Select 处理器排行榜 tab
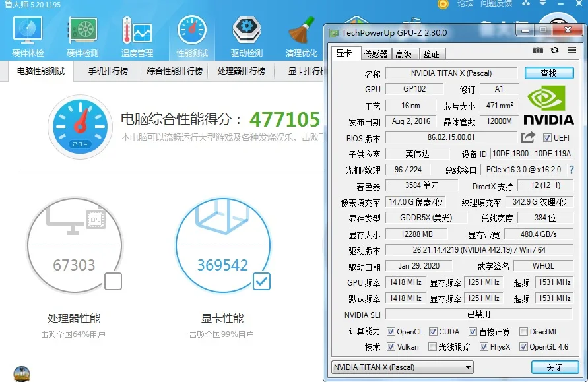Screen dimensions: 588x382 [x=242, y=71]
